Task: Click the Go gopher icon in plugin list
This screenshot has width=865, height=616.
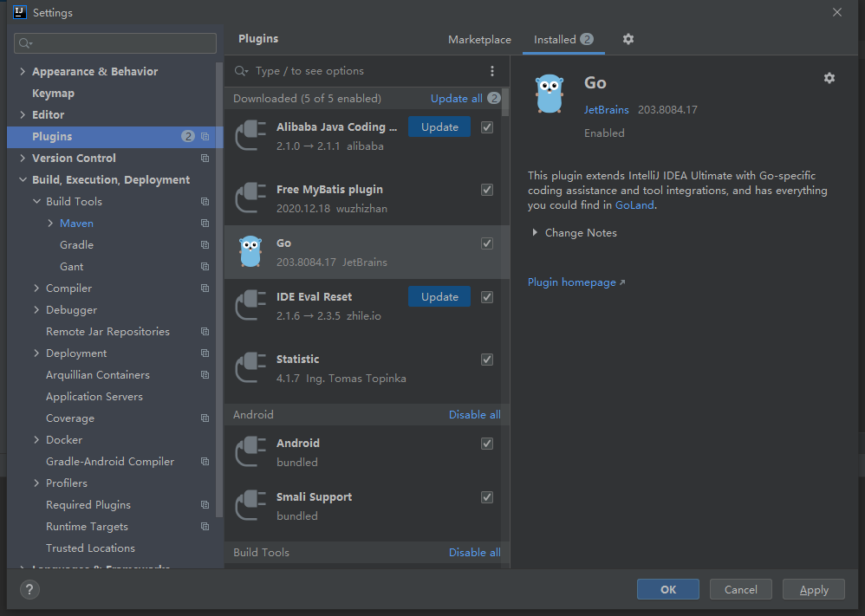Action: pyautogui.click(x=250, y=251)
